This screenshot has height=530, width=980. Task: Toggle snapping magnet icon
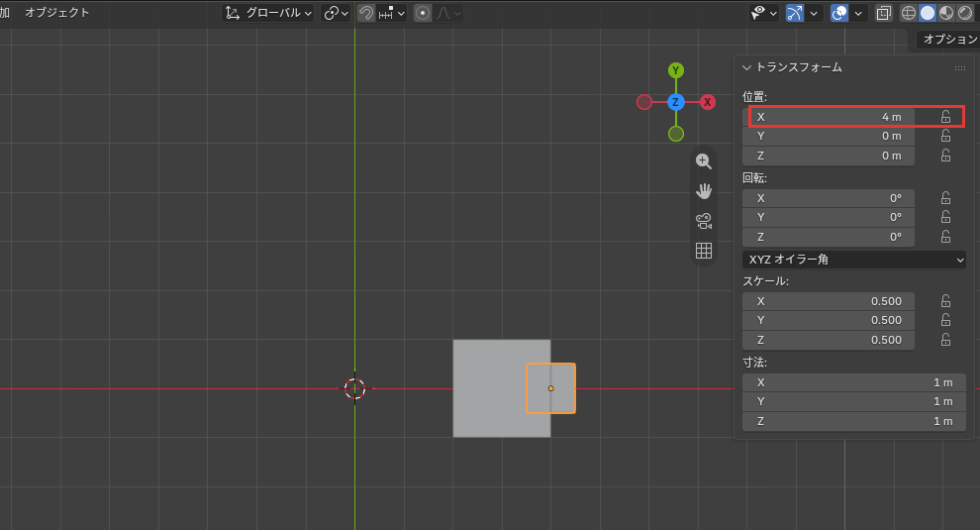pyautogui.click(x=366, y=13)
